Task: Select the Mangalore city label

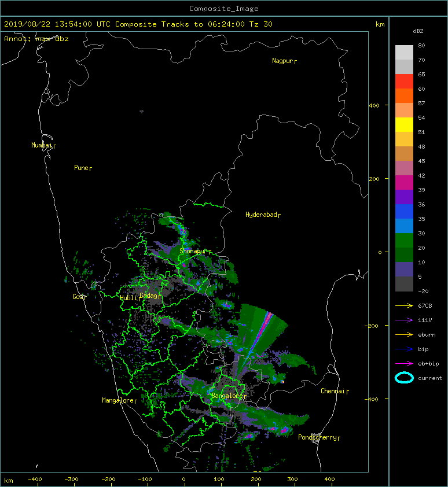Action: (x=118, y=400)
